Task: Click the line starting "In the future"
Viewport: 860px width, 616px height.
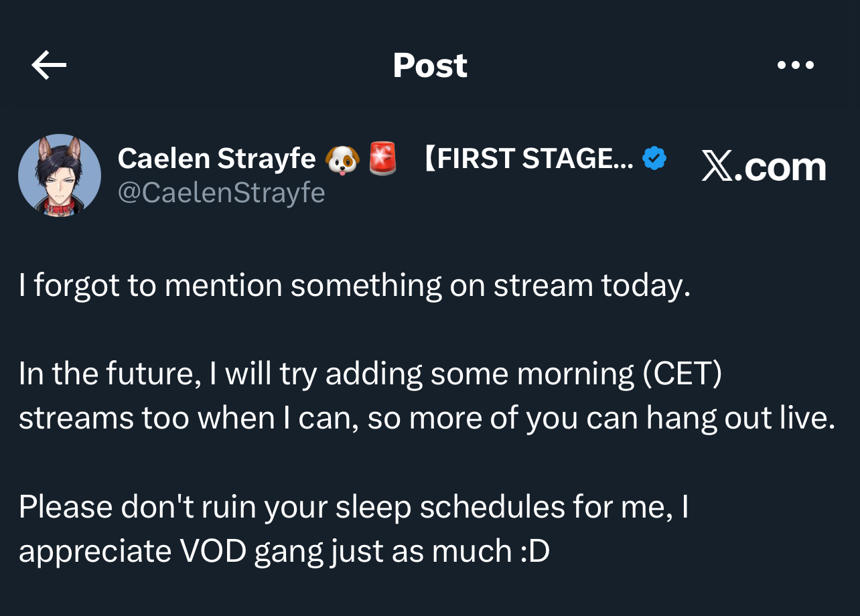Action: (x=370, y=374)
